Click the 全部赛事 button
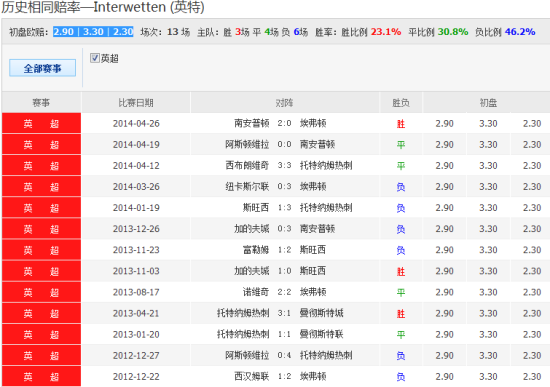 point(42,68)
